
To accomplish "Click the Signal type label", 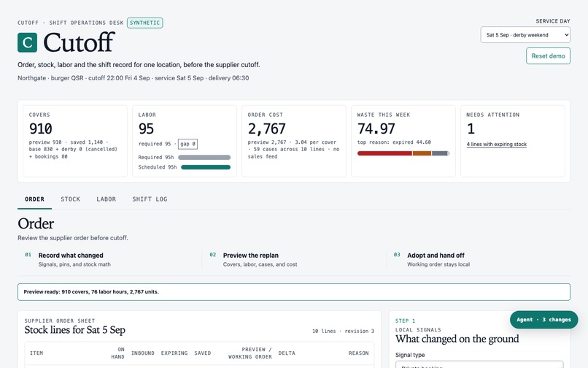I will tap(410, 355).
